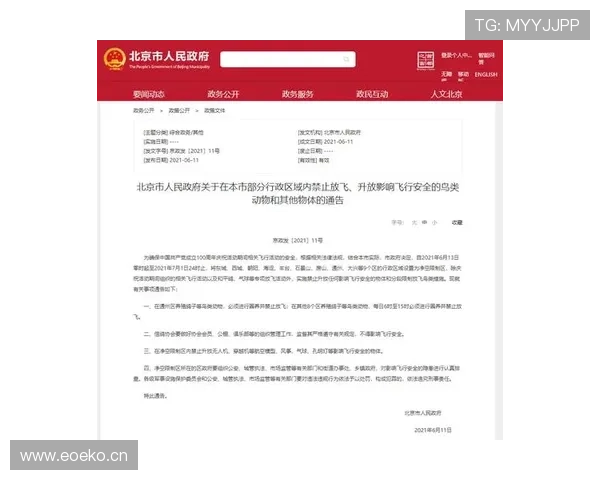The image size is (600, 480).
Task: Click the 收藏 bookmark button
Action: coord(457,222)
